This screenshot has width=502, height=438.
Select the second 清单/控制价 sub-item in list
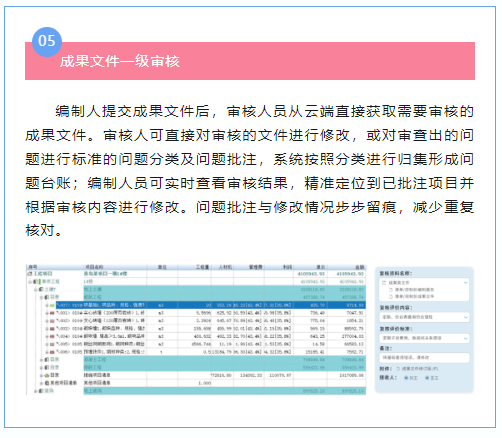click(414, 296)
